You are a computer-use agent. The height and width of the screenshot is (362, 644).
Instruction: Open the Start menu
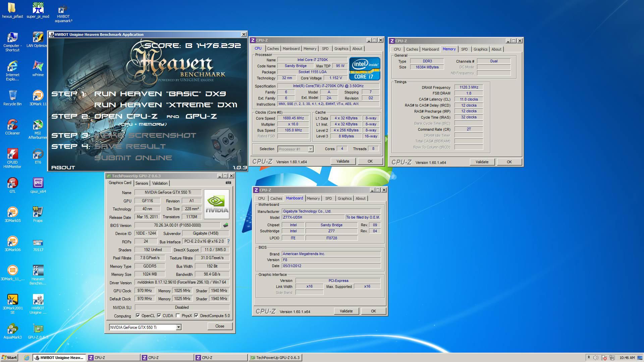coord(9,358)
